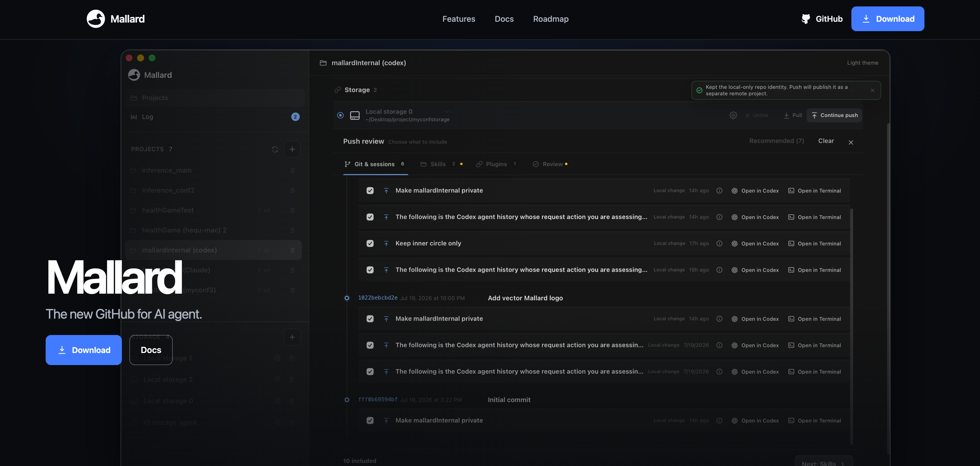The image size is (980, 466).
Task: Click the Continue push button
Action: pyautogui.click(x=835, y=115)
